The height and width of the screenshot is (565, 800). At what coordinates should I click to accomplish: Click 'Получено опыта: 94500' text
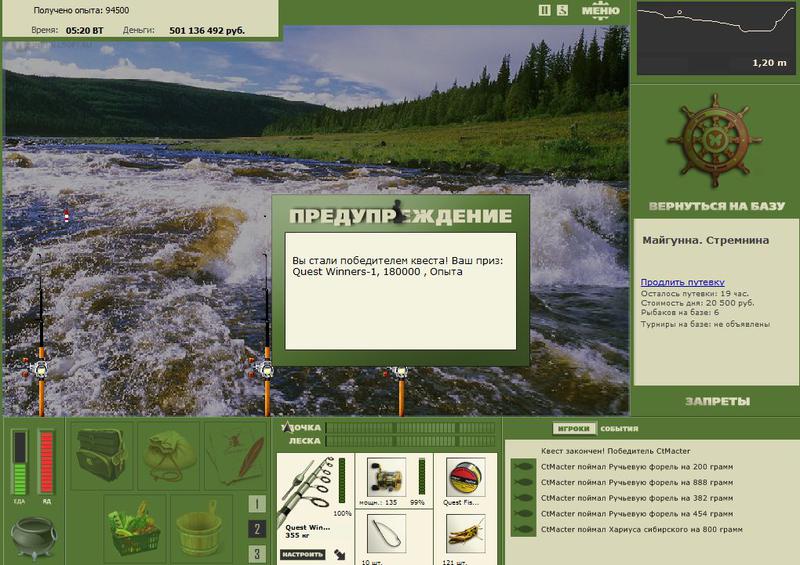coord(81,10)
